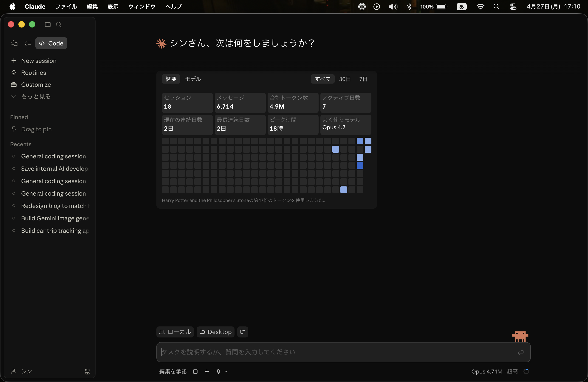Select the 30日 time range

coord(345,79)
